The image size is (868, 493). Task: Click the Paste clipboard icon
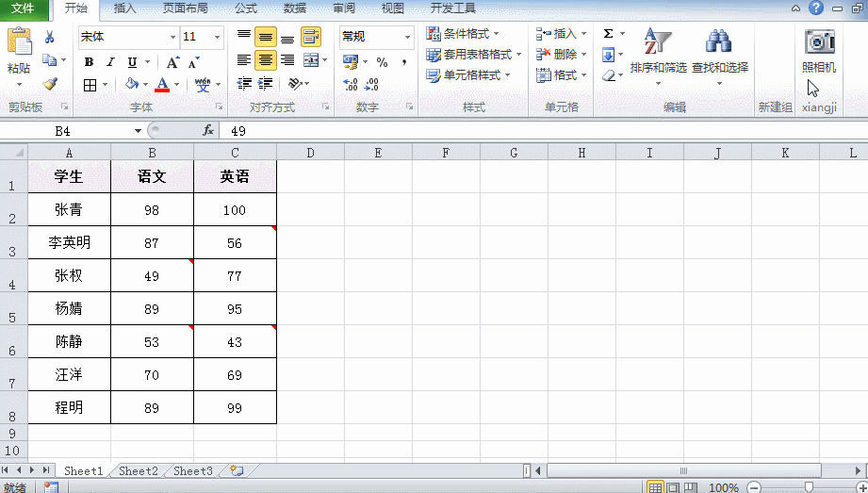[19, 42]
